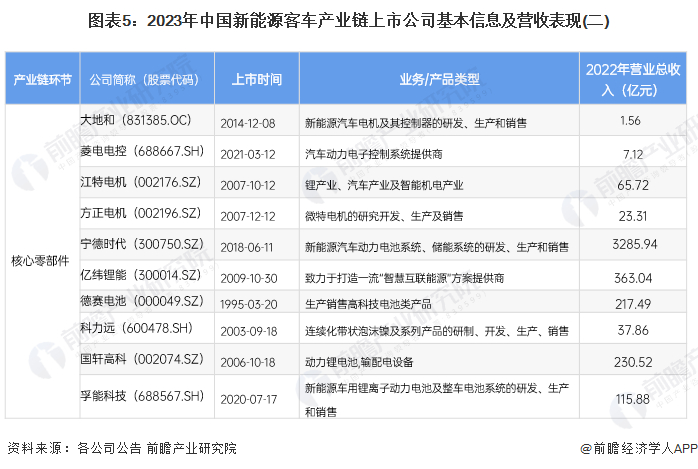Select business text '动力锂电池,输配电设备'
The height and width of the screenshot is (469, 698).
pyautogui.click(x=359, y=363)
